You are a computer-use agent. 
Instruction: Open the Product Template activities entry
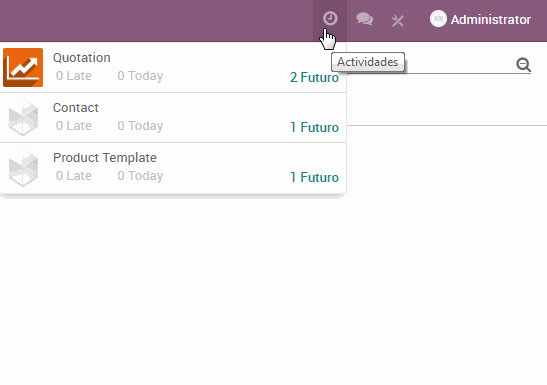[173, 168]
